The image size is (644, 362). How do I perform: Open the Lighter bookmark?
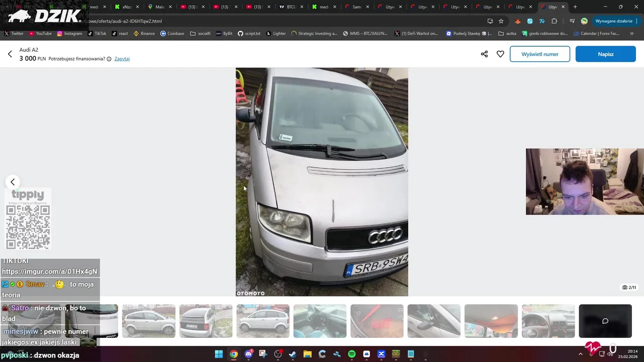(x=276, y=34)
